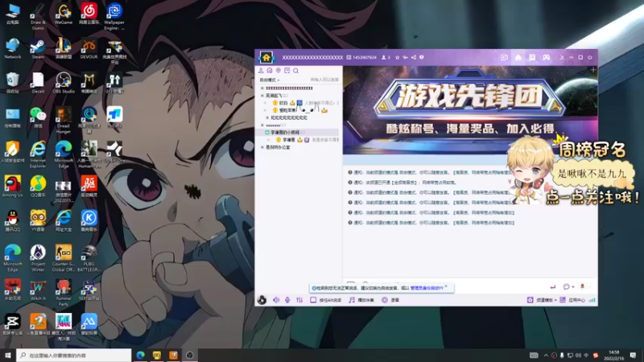The image size is (644, 362).
Task: Mute the speaker in YY bottom bar
Action: [x=276, y=300]
